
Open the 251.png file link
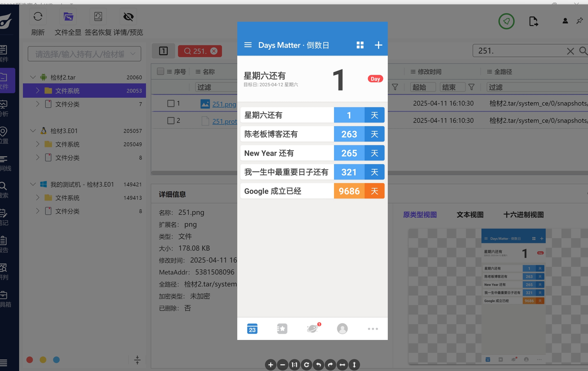tap(224, 104)
